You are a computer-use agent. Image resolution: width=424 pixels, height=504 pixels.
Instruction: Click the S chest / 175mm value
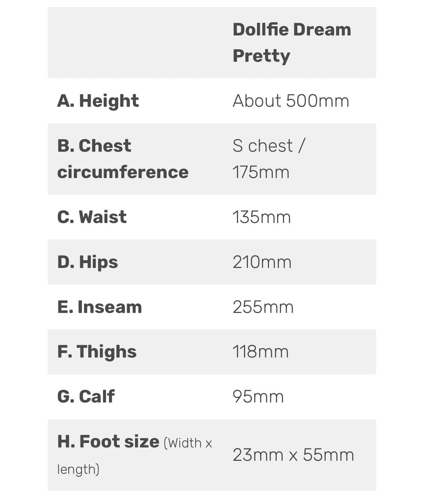click(269, 159)
